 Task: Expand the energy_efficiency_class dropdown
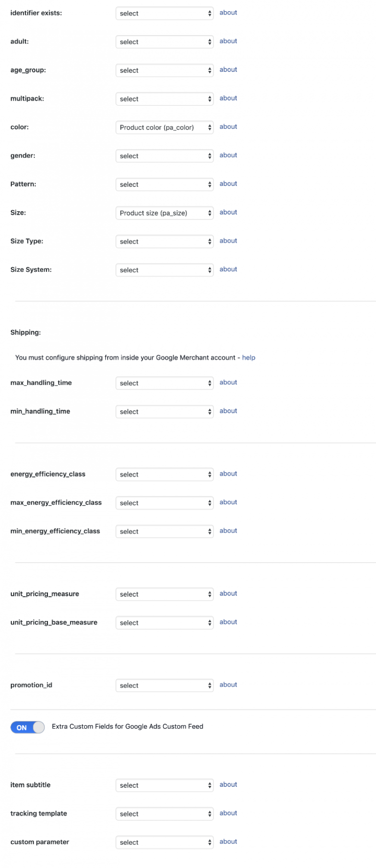164,474
